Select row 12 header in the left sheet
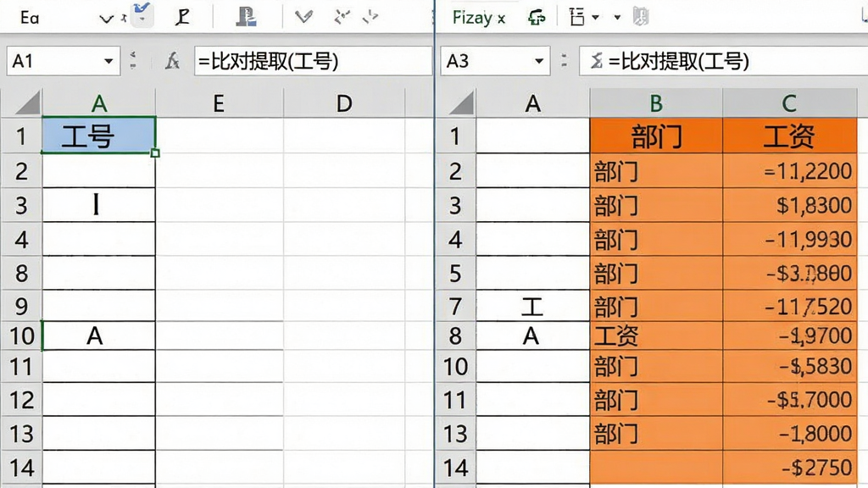Image resolution: width=868 pixels, height=488 pixels. (21, 400)
